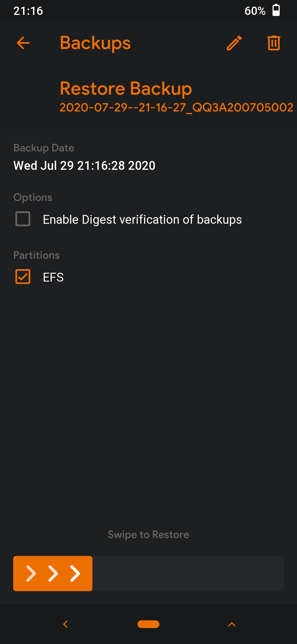
Task: Uncheck the EFS partition checkbox
Action: (x=23, y=277)
